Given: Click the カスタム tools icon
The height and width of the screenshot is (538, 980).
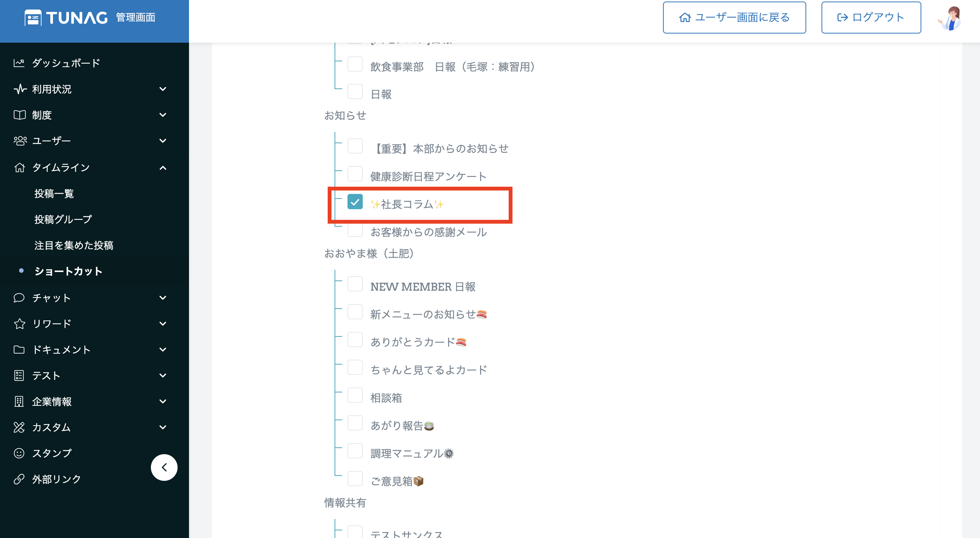Looking at the screenshot, I should (19, 427).
